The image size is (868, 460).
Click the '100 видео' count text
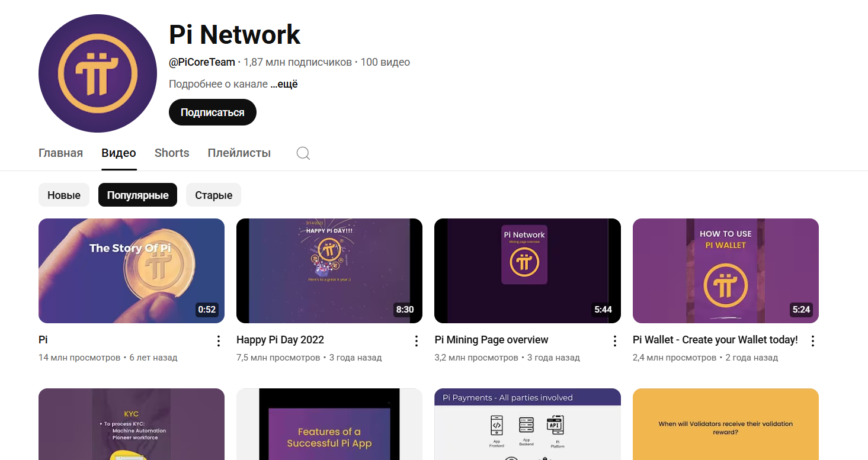385,62
